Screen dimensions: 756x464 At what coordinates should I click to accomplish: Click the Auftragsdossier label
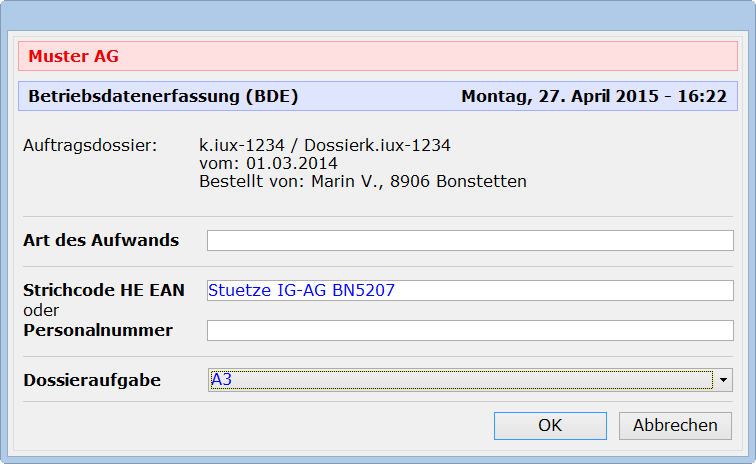[x=90, y=146]
